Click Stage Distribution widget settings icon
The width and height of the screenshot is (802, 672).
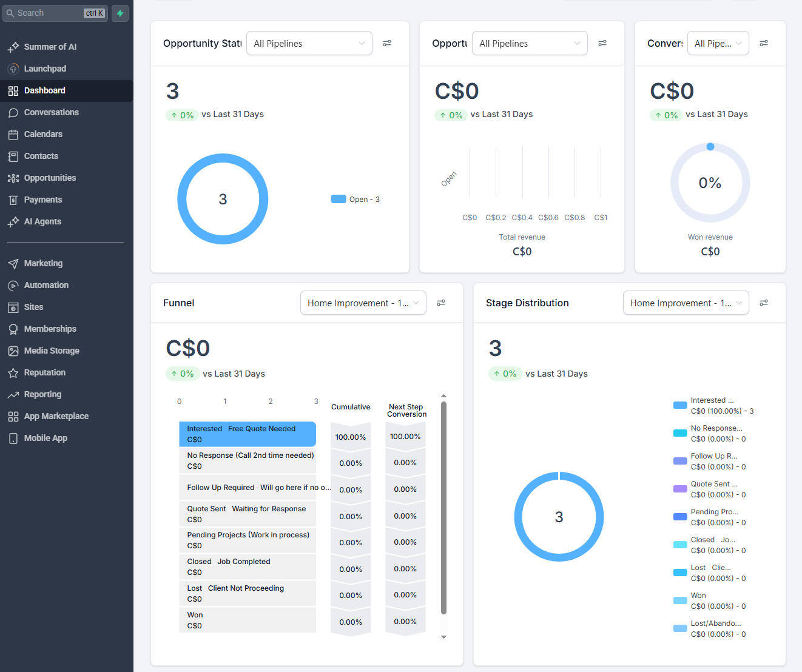tap(764, 303)
